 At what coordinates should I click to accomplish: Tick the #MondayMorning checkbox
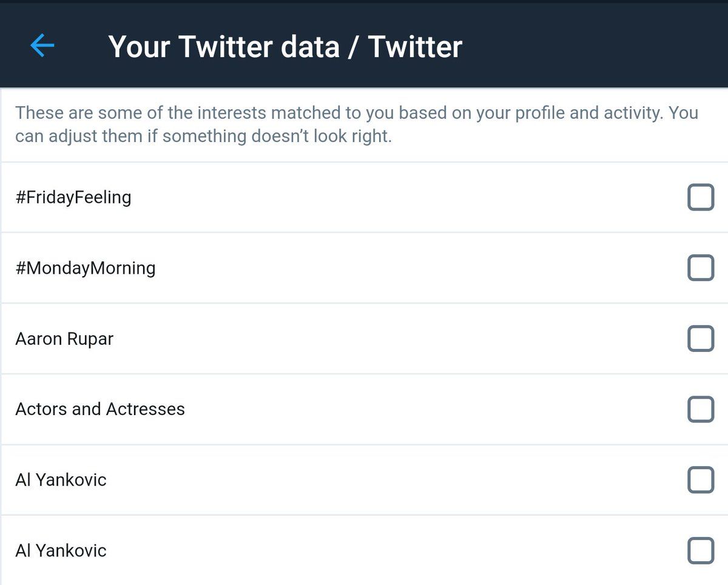700,268
